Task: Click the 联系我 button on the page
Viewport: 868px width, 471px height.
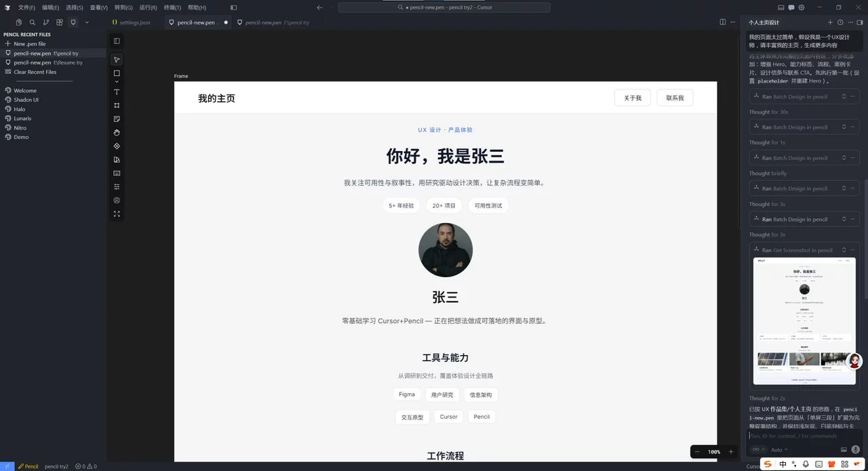Action: point(675,97)
